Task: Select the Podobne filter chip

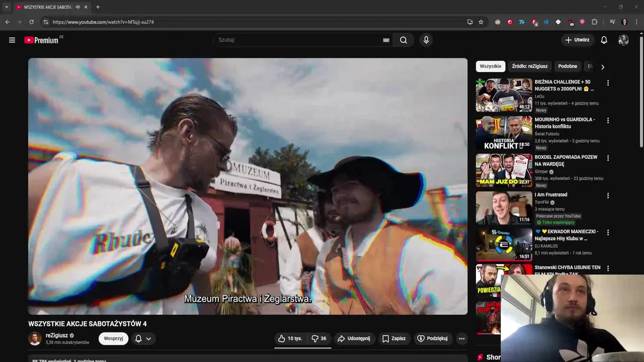Action: [x=568, y=66]
